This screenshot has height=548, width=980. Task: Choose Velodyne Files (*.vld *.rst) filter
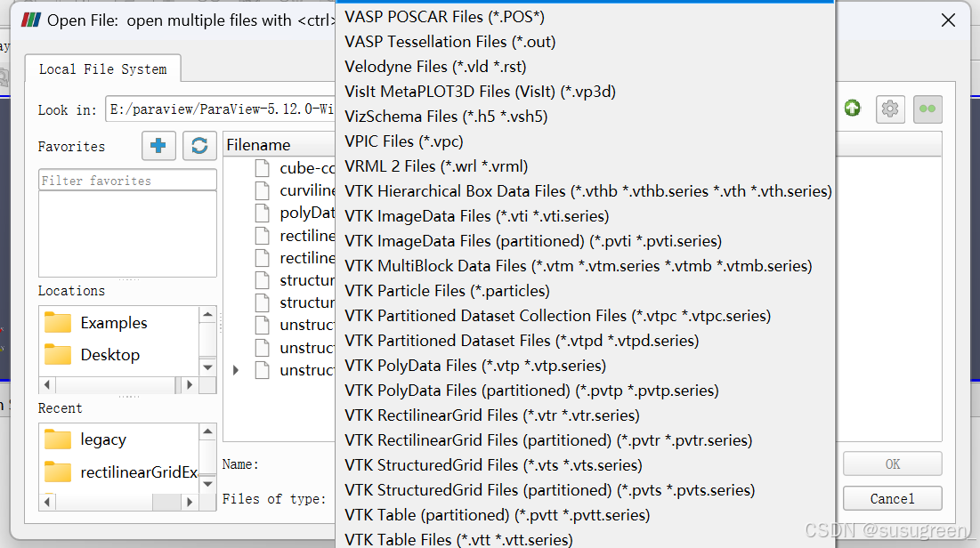[x=585, y=67]
